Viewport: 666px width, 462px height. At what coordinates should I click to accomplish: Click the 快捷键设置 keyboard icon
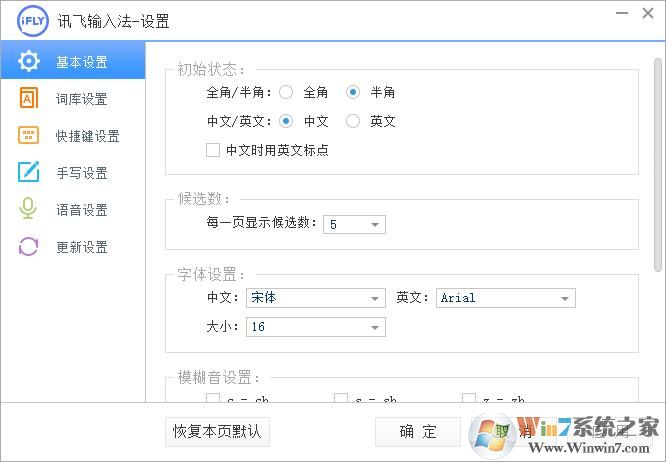coord(29,136)
